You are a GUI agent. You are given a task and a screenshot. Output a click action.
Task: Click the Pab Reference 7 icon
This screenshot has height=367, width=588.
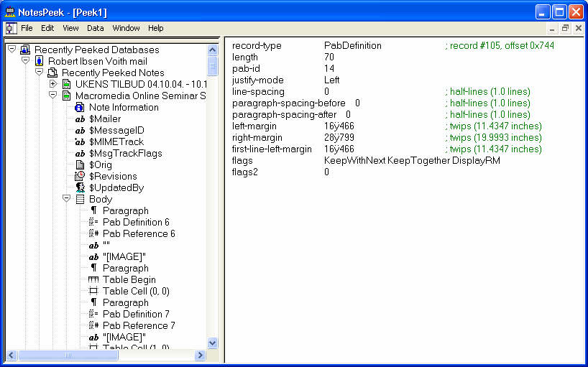tap(93, 325)
